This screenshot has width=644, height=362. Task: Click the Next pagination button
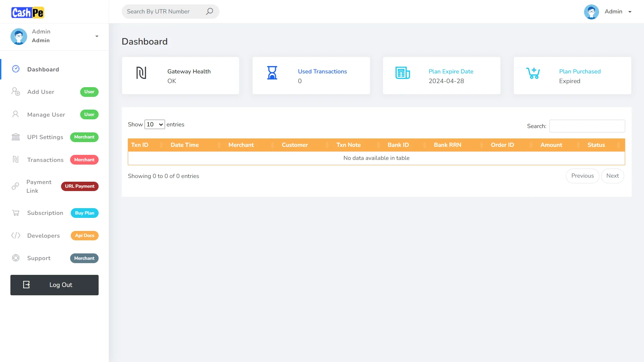coord(612,176)
